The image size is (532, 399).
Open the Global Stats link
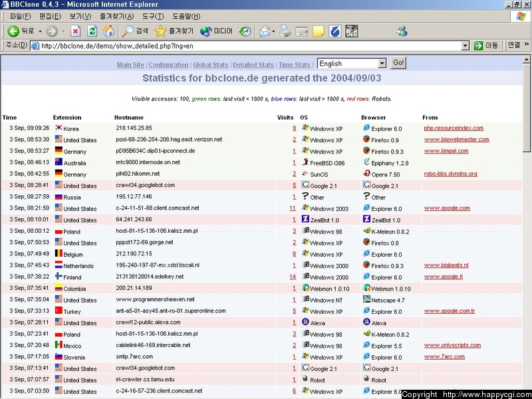click(x=210, y=65)
